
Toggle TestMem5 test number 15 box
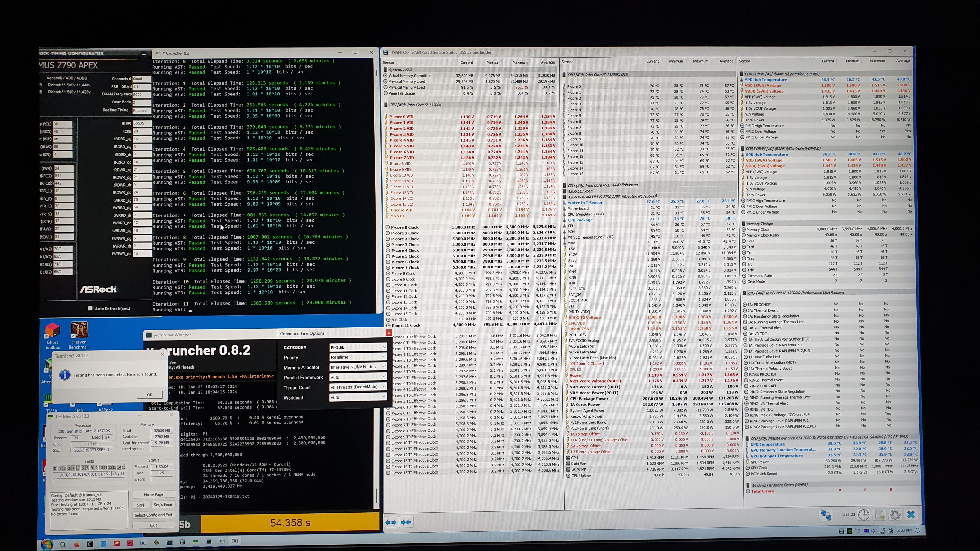pos(123,467)
